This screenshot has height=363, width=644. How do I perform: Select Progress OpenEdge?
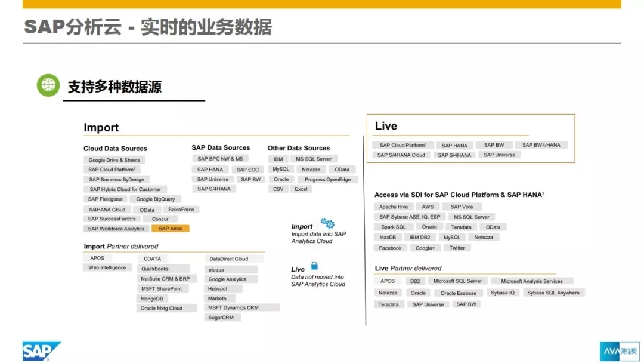pyautogui.click(x=328, y=180)
